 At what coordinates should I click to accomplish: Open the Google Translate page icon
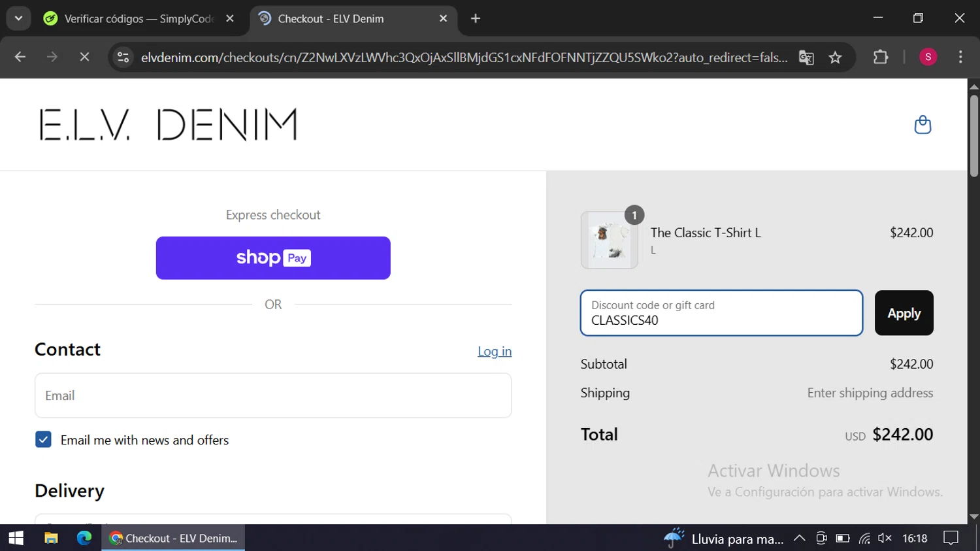click(806, 58)
